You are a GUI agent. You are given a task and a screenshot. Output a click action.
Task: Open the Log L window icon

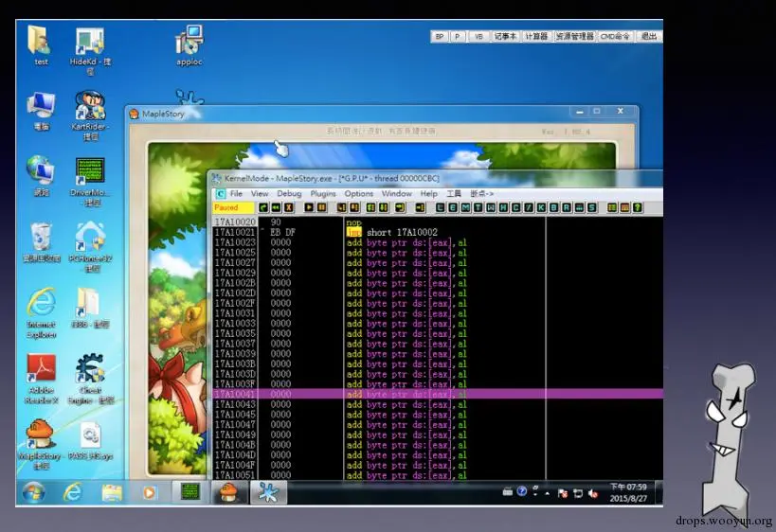440,207
